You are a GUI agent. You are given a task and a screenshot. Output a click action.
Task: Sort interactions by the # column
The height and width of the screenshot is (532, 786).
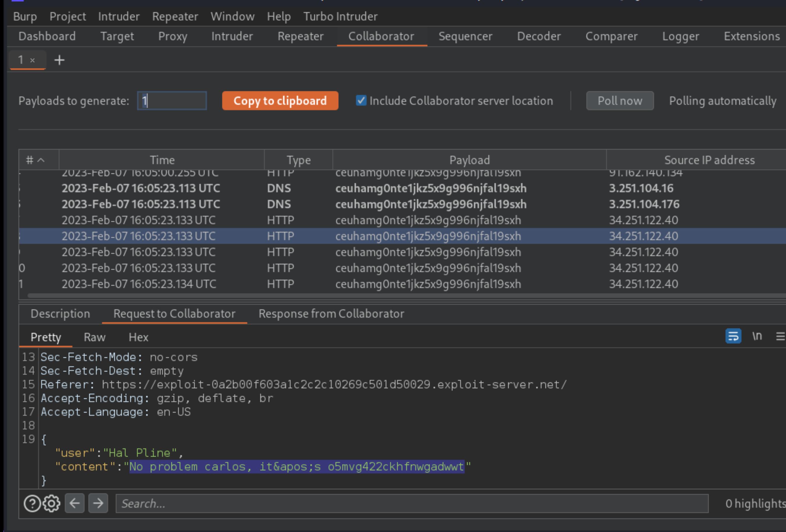pos(38,160)
